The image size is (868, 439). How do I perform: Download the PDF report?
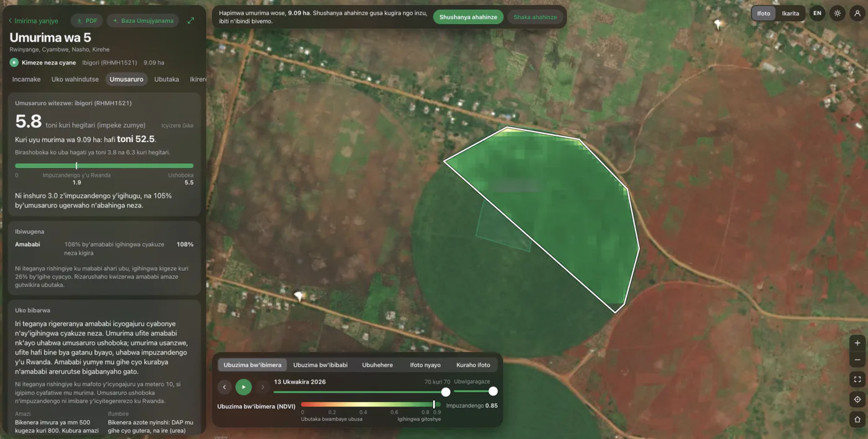(87, 20)
